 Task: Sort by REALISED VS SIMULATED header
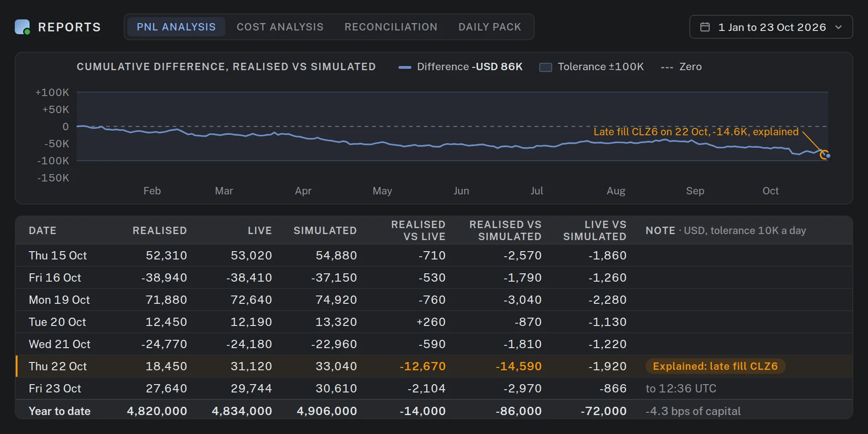pyautogui.click(x=506, y=230)
